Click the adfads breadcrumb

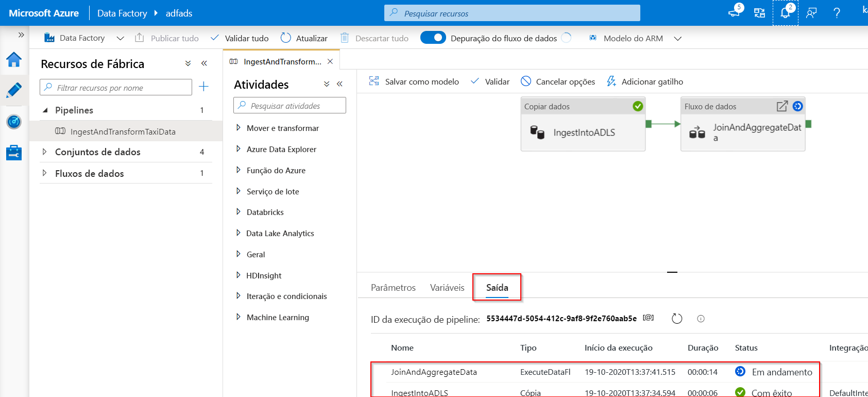[x=179, y=13]
